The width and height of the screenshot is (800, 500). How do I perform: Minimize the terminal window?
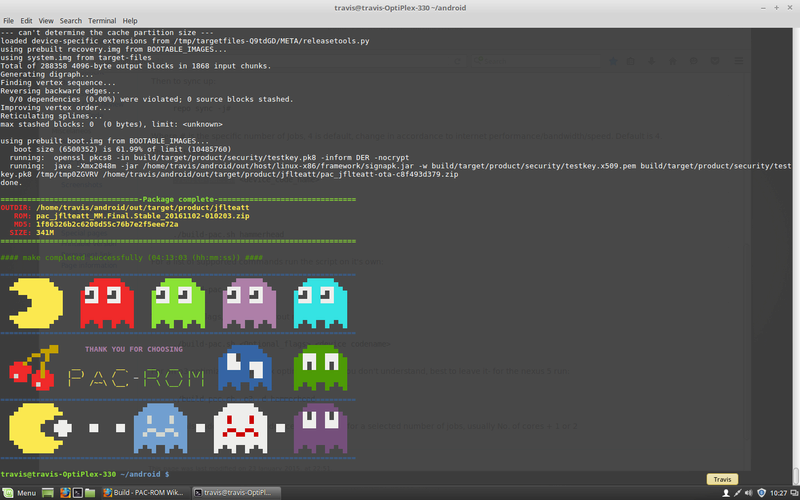[x=763, y=8]
